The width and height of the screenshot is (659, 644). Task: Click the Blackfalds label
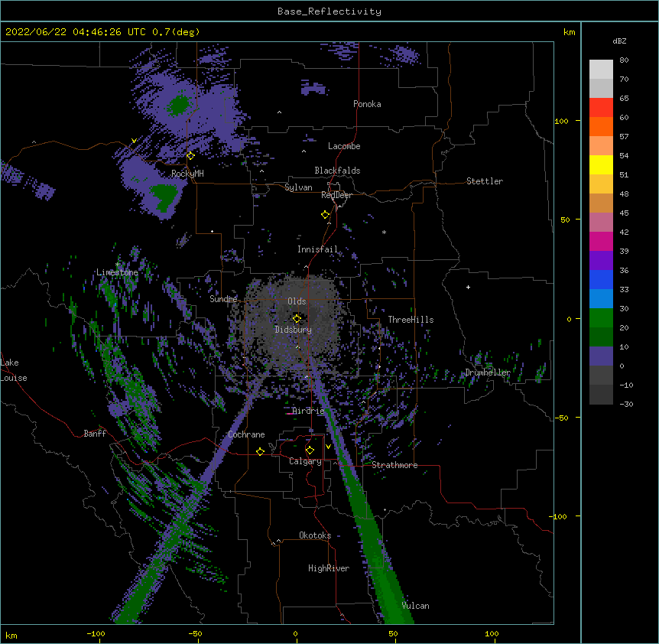tap(337, 171)
